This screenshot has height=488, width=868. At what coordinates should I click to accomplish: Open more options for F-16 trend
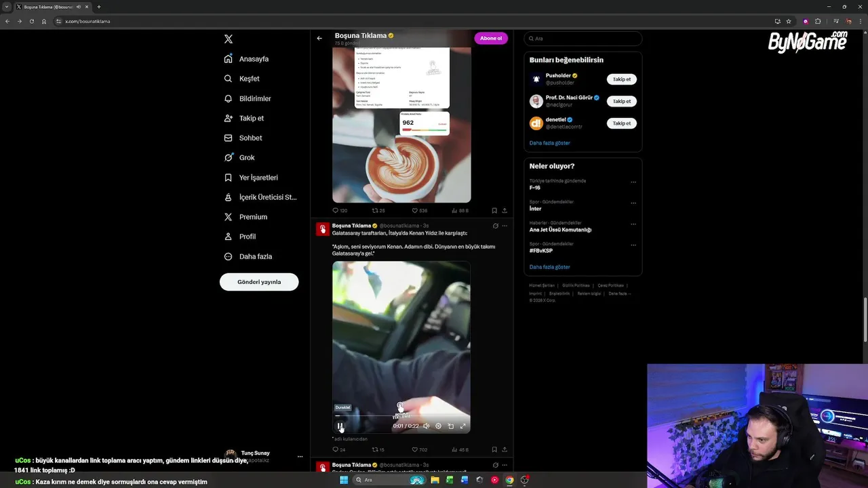tap(633, 182)
